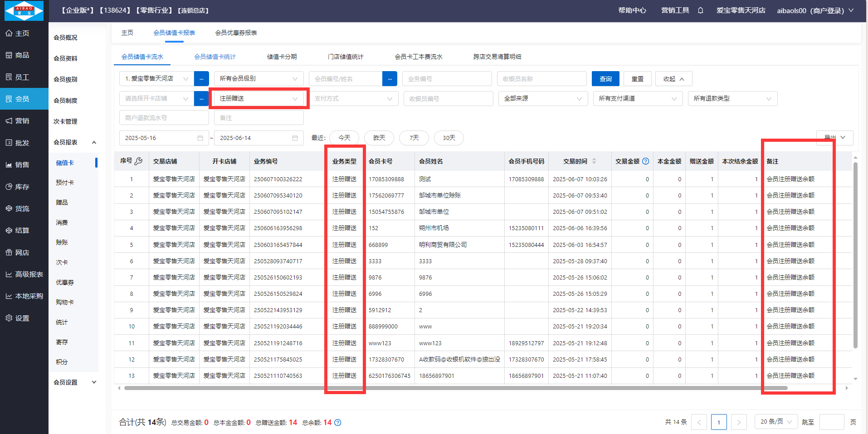The image size is (868, 434).
Task: Click the question mark icon beside 总余额
Action: click(x=338, y=423)
